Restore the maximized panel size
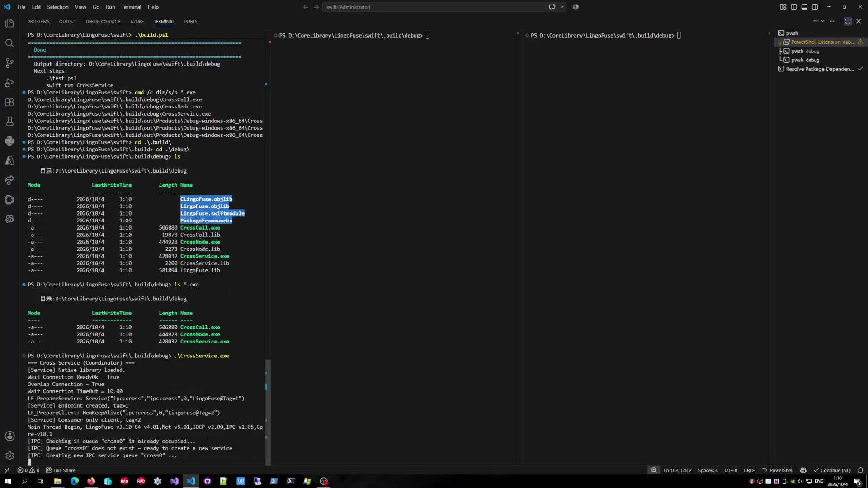The image size is (868, 488). pos(848,21)
